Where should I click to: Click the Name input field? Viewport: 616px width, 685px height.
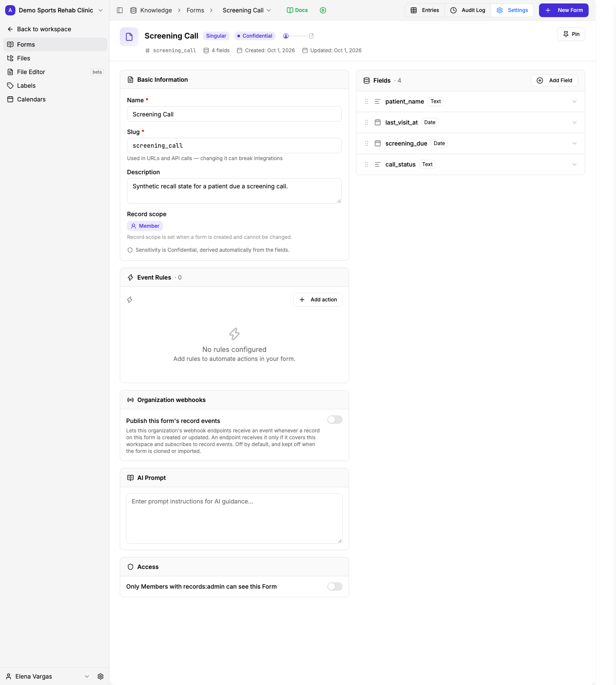click(x=234, y=114)
